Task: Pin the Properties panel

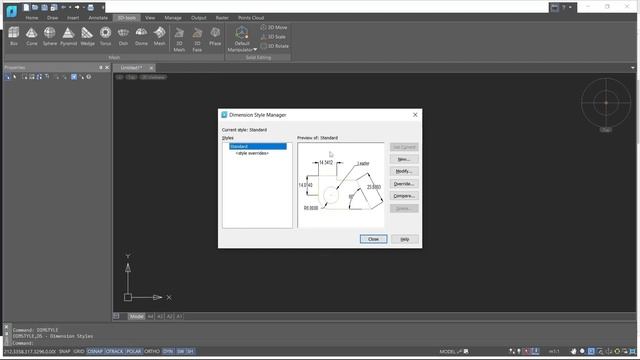Action: point(101,67)
